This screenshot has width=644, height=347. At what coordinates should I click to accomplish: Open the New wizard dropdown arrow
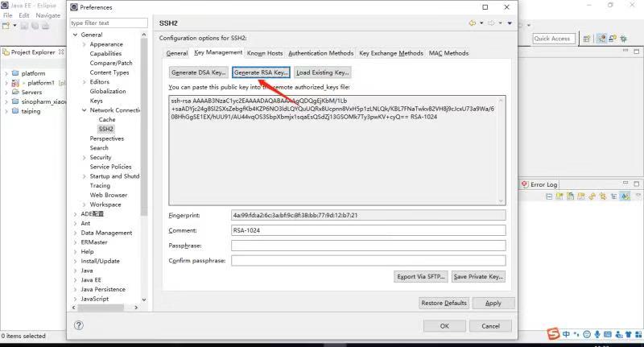point(14,26)
